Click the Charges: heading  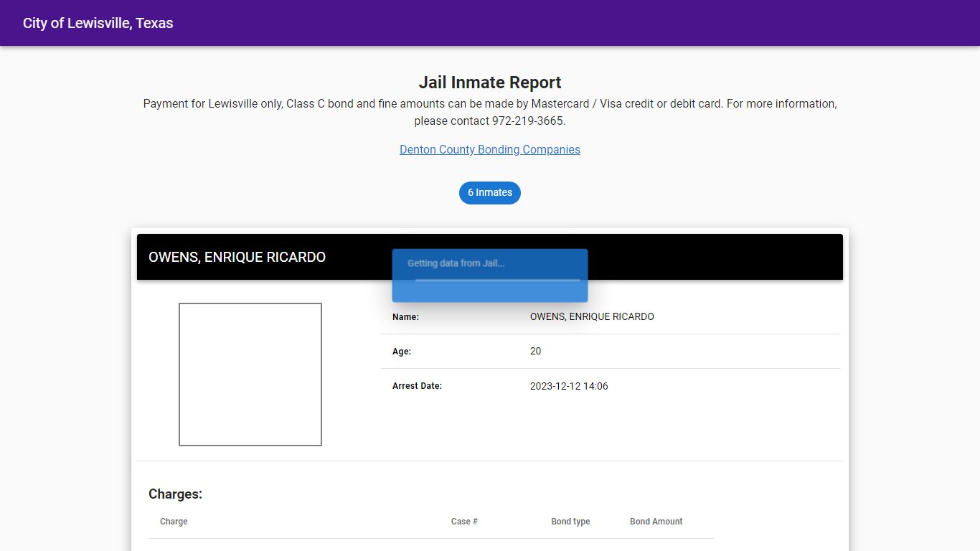coord(176,494)
